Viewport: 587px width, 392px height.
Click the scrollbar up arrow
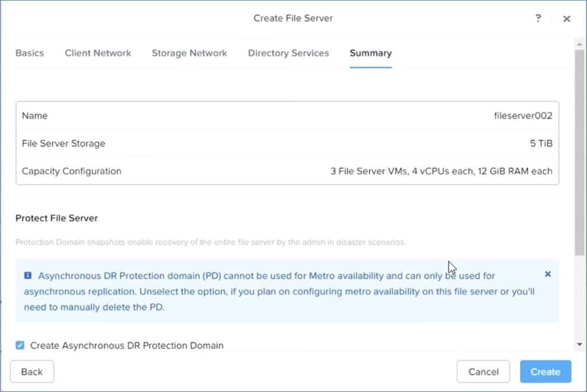[580, 44]
